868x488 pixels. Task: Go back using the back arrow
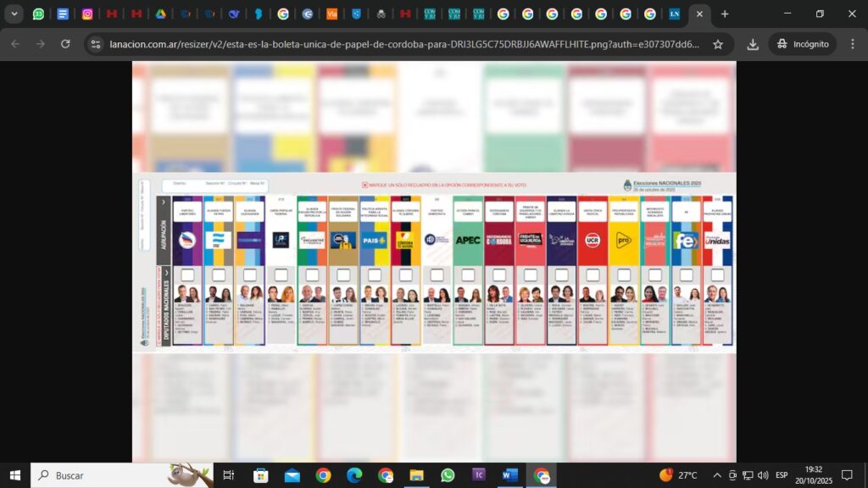15,44
